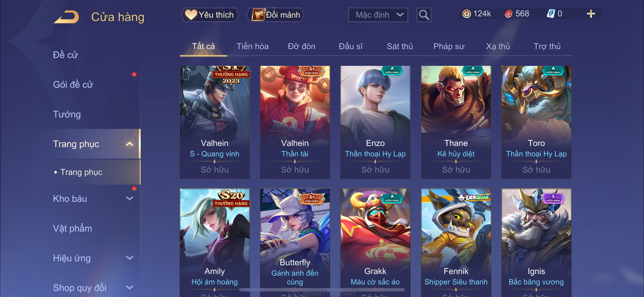Switch to the Pháp sư tab
Screen dimensions: 644x297
448,46
